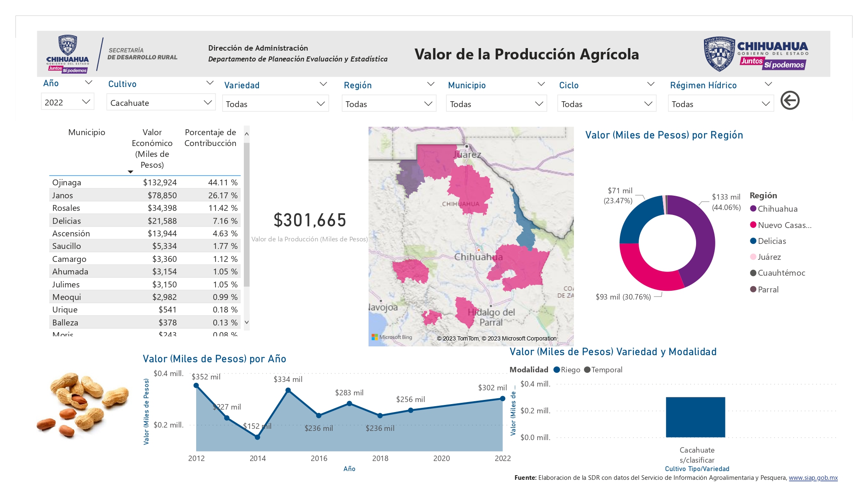The height and width of the screenshot is (502, 868).
Task: Click the table scrollbar down arrow
Action: click(246, 322)
